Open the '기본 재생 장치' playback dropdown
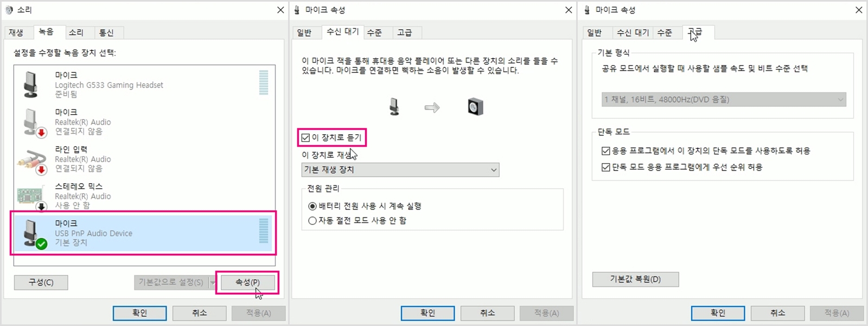The height and width of the screenshot is (326, 868). [x=400, y=170]
